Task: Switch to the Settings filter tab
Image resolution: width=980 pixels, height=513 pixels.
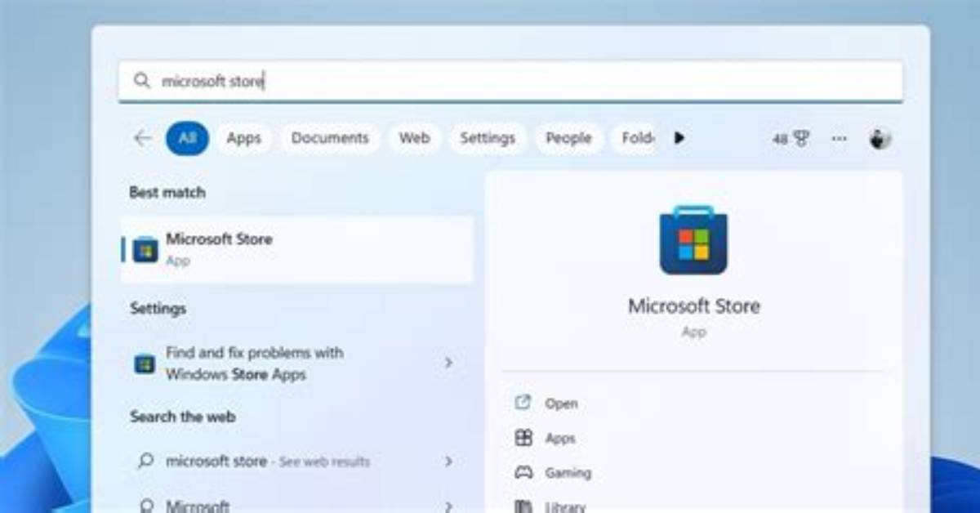Action: (488, 138)
